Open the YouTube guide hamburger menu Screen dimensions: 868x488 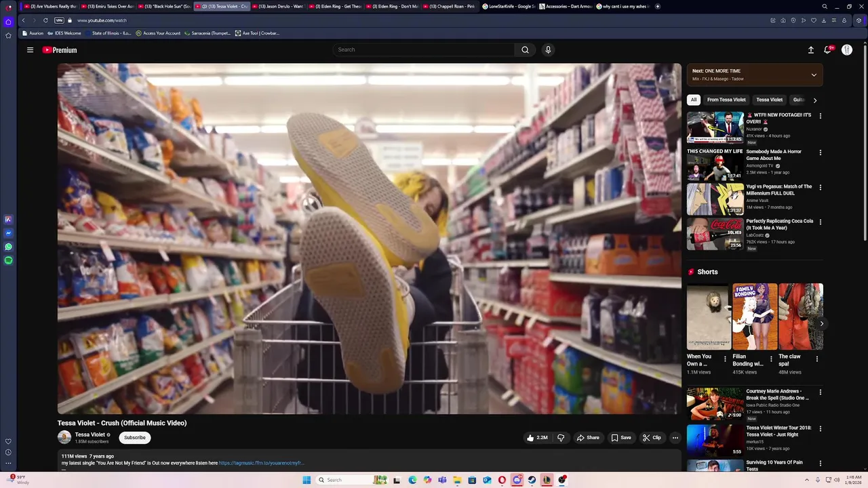[30, 49]
